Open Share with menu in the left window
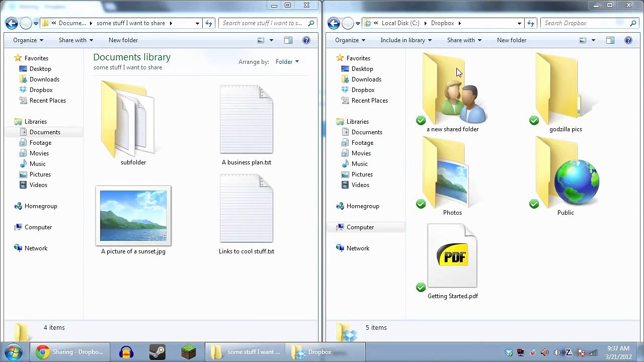The width and height of the screenshot is (644, 362). tap(76, 40)
